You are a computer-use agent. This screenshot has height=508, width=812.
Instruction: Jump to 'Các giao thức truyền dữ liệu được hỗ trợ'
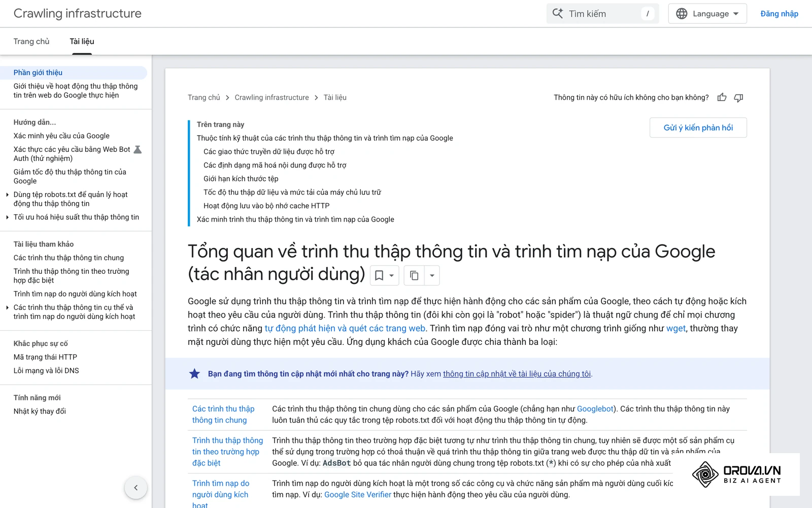pos(269,151)
